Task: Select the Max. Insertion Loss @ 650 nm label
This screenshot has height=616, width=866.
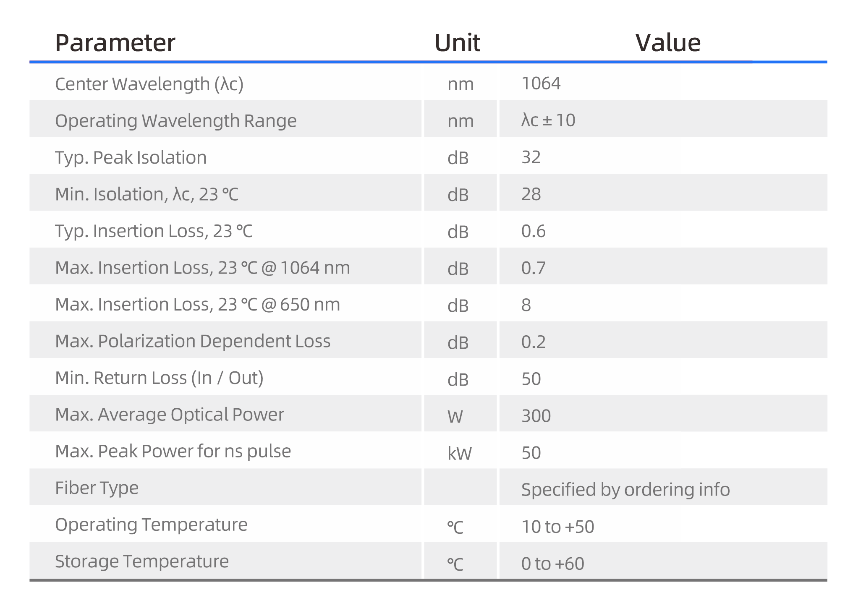Action: pyautogui.click(x=197, y=305)
